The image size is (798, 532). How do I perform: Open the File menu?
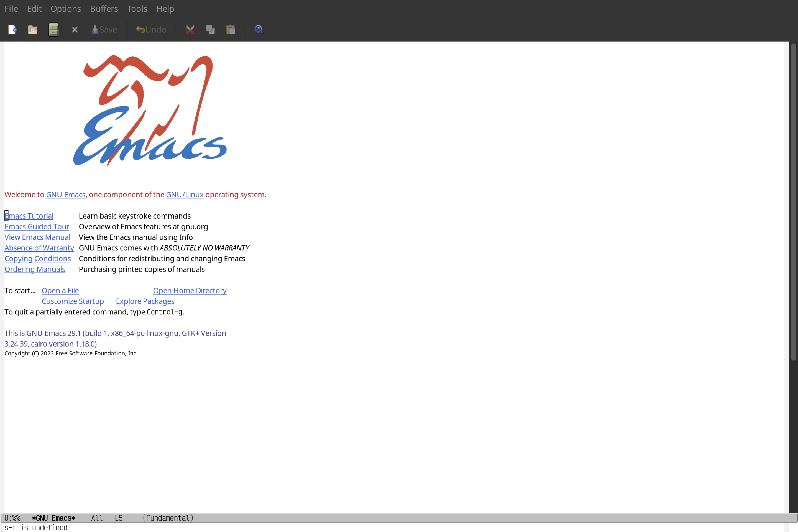[x=11, y=8]
